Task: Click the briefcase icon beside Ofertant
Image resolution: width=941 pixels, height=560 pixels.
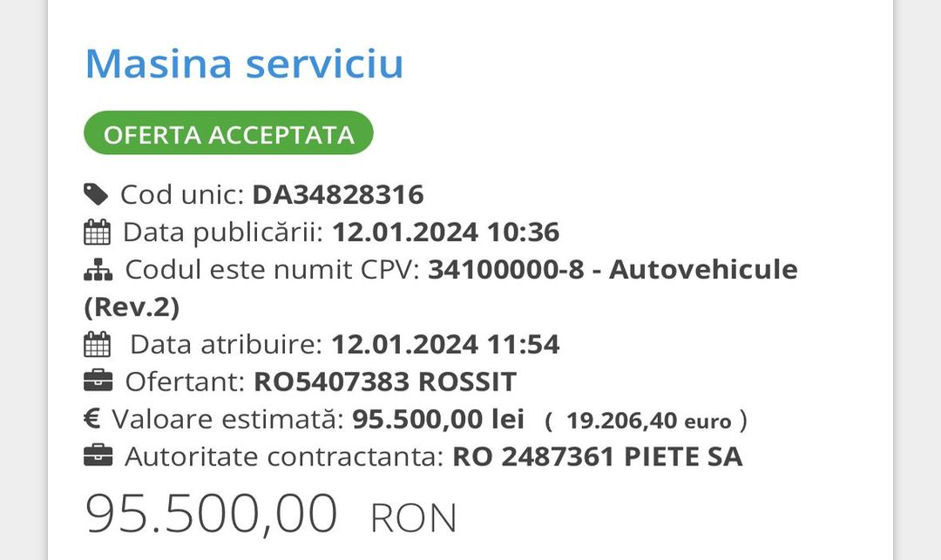Action: (98, 381)
